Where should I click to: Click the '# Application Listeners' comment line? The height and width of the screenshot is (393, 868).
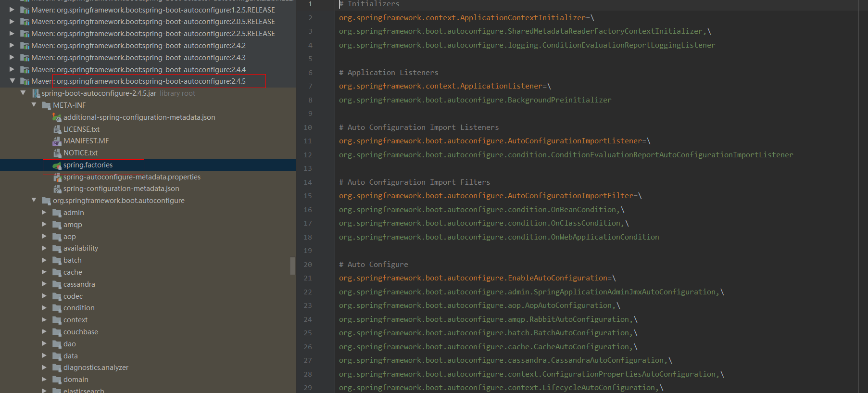point(389,72)
